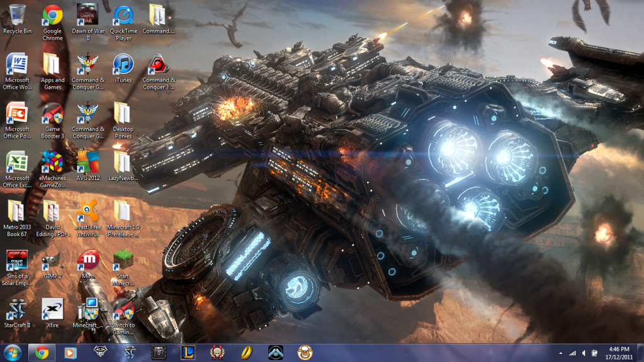Image resolution: width=644 pixels, height=362 pixels.
Task: Show hidden system tray icons
Action: pos(561,353)
